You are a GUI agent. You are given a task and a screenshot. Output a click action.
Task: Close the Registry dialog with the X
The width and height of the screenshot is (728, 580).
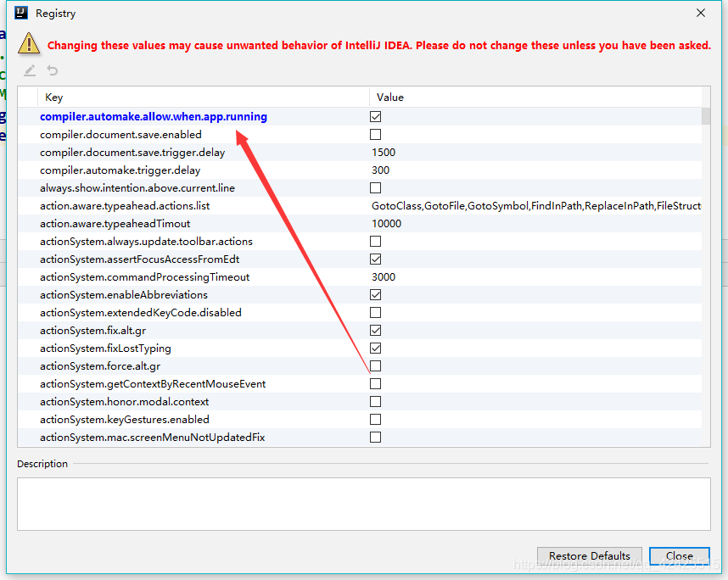click(701, 13)
